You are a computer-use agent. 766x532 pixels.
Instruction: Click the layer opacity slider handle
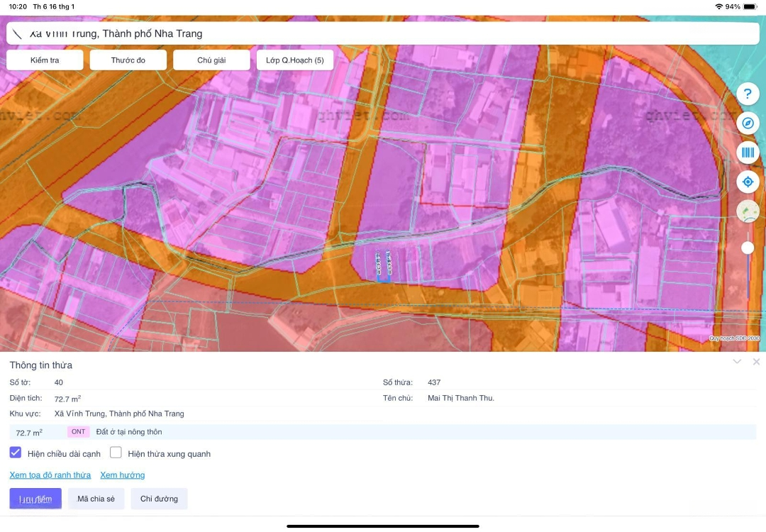click(748, 248)
